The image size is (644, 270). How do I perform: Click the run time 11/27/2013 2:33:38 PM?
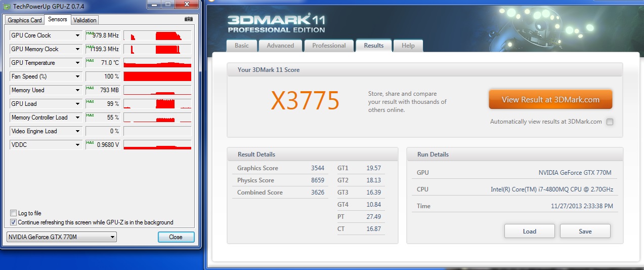581,206
